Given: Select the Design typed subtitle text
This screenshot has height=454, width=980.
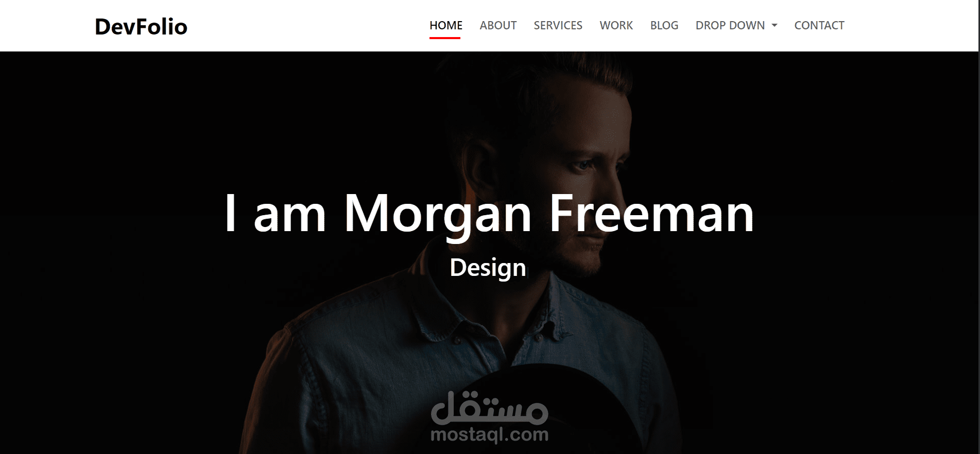Looking at the screenshot, I should (x=488, y=268).
